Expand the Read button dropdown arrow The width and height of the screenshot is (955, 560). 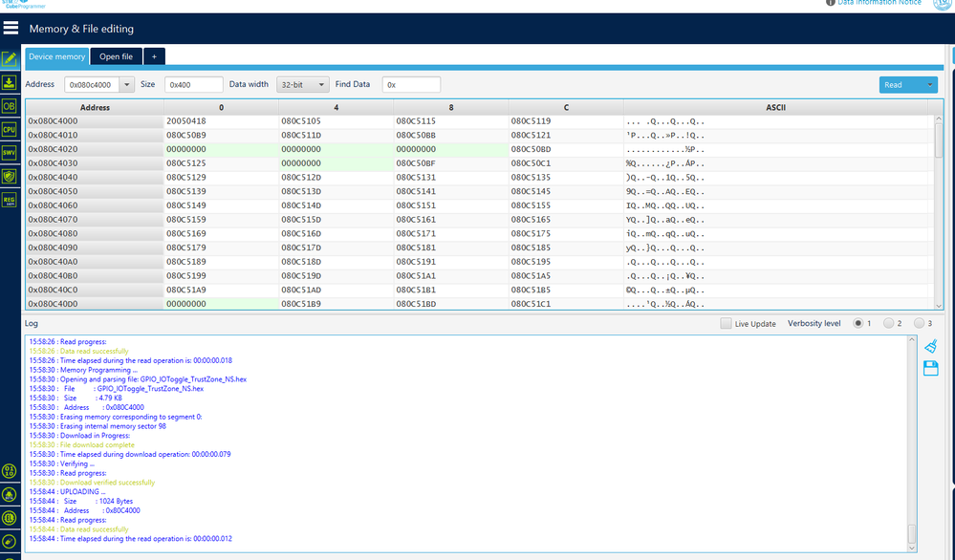(x=930, y=85)
